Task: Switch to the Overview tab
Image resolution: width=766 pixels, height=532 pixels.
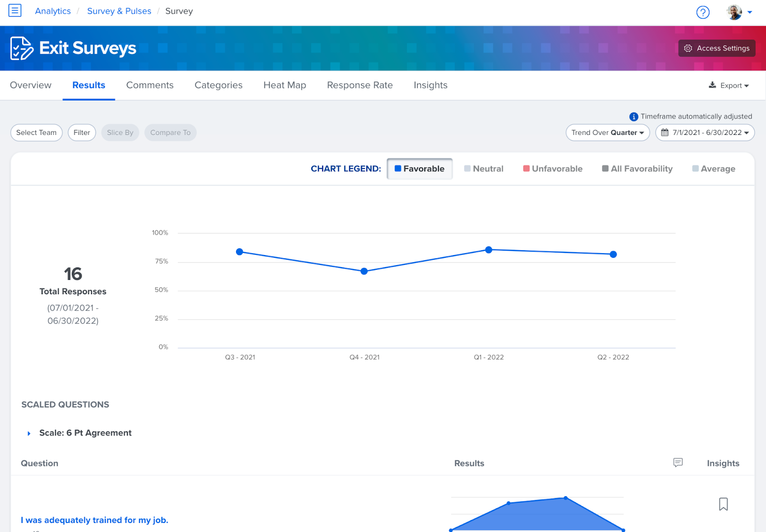Action: 31,85
